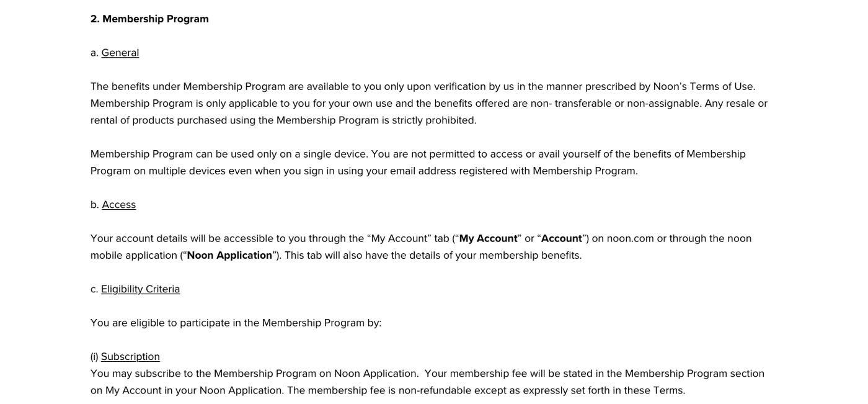Click the phrase "Noon's Terms of Use"
Screen dimensions: 868x404
704,86
